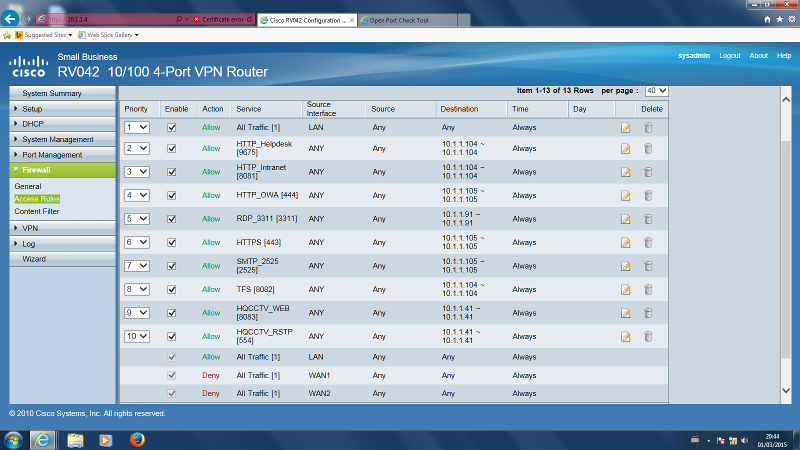Edit the All Traffic LAN priority 1 rule

click(626, 128)
